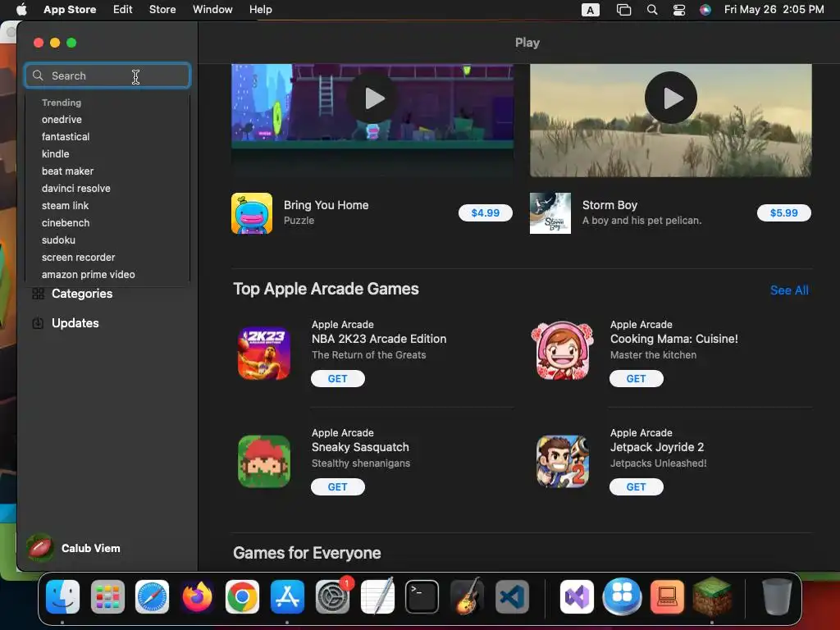Open Visual Studio purple icon in Dock
Viewport: 840px width, 630px height.
[x=577, y=597]
